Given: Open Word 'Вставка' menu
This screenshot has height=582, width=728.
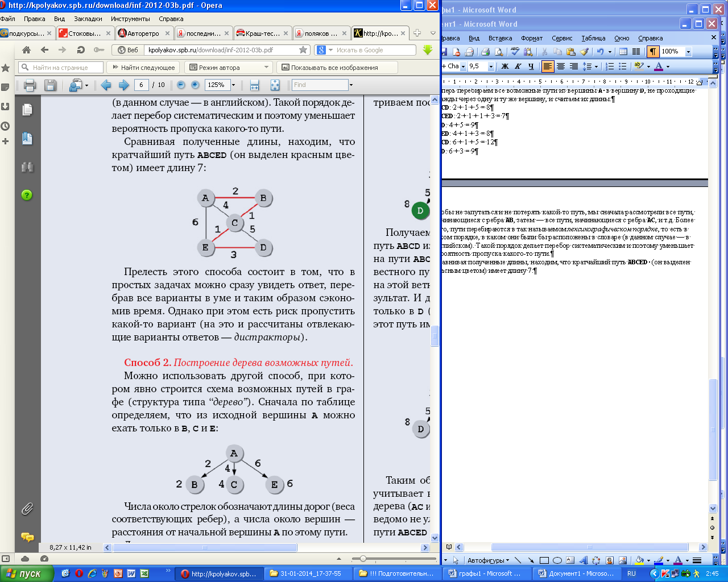Looking at the screenshot, I should pos(500,38).
